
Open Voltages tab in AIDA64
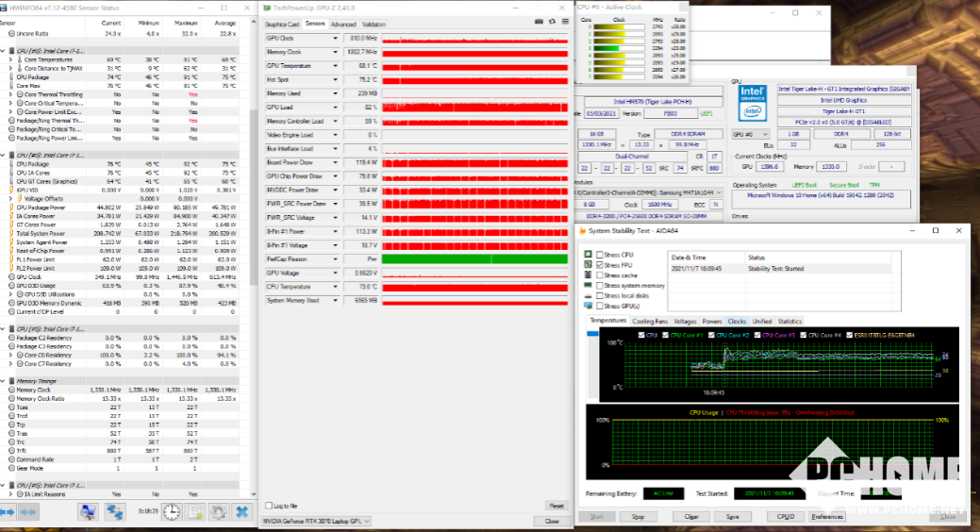[685, 322]
